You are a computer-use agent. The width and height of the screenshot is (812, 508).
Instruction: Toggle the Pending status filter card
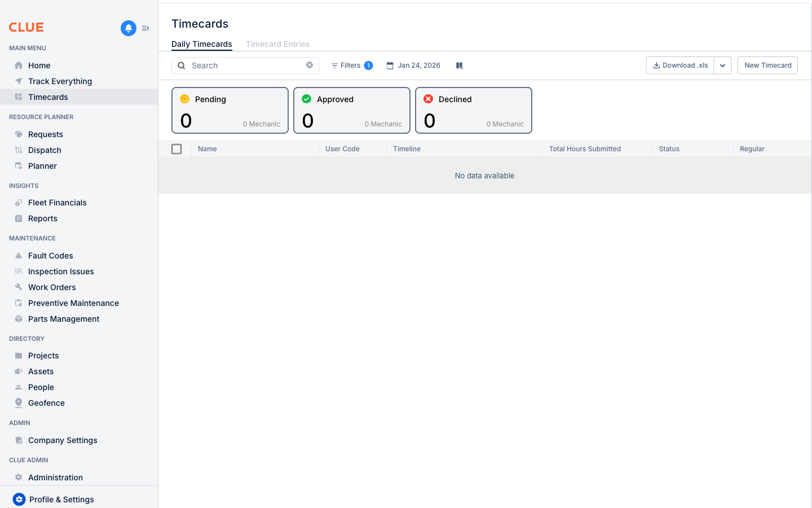230,110
